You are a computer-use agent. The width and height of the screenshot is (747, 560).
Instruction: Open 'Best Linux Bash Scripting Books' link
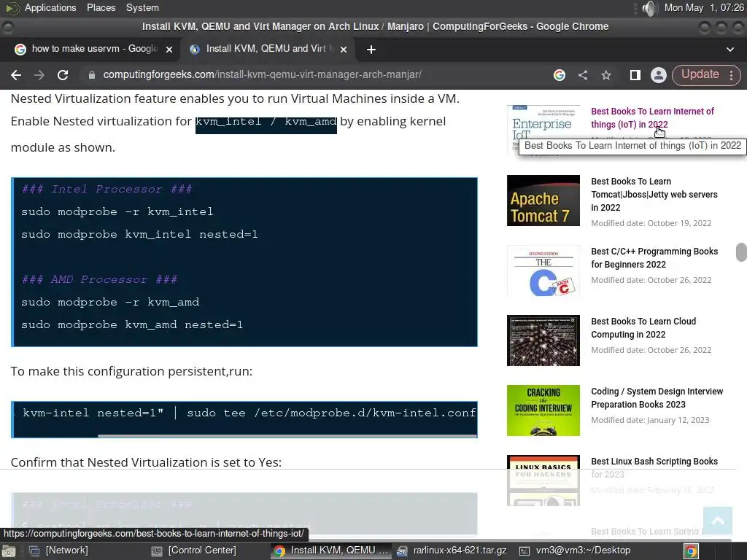pyautogui.click(x=654, y=467)
